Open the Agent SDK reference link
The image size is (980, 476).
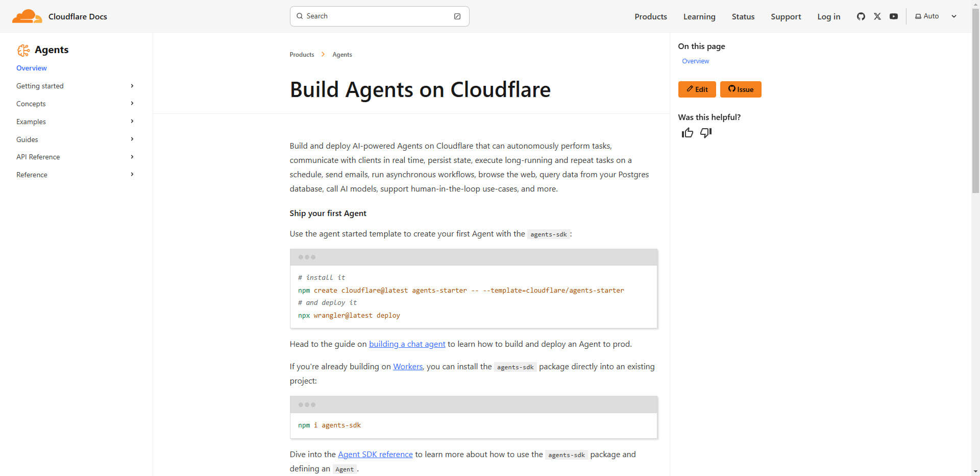click(x=375, y=455)
